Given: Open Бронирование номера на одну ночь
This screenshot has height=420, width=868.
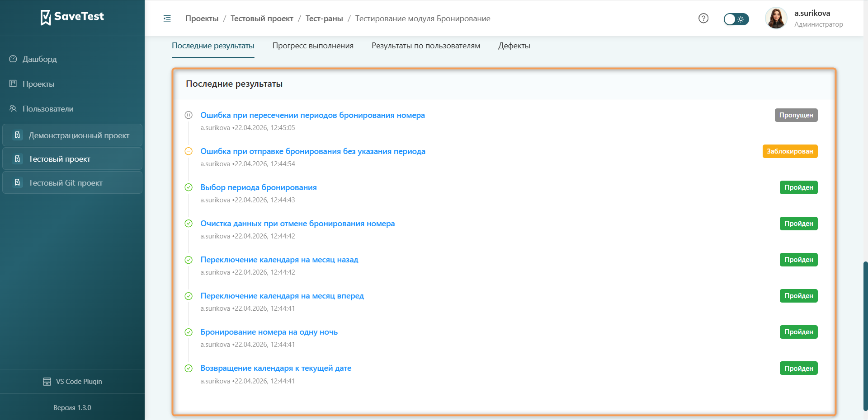Looking at the screenshot, I should 269,332.
